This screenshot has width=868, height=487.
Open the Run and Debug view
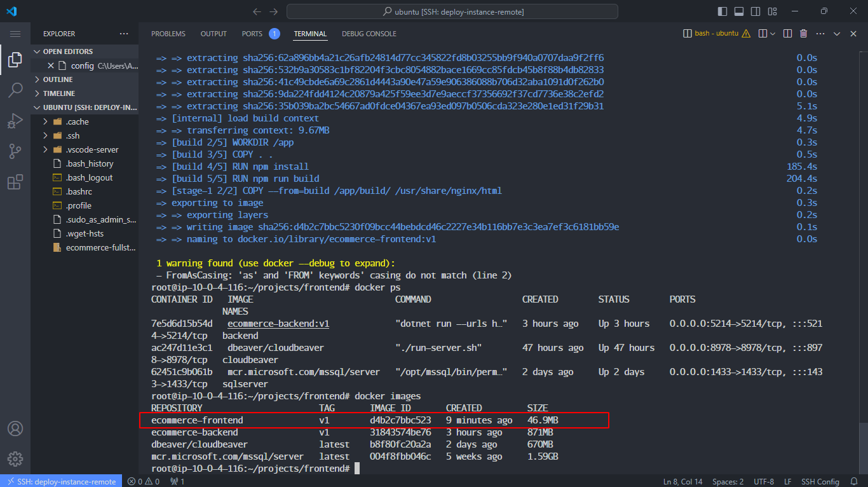click(15, 121)
